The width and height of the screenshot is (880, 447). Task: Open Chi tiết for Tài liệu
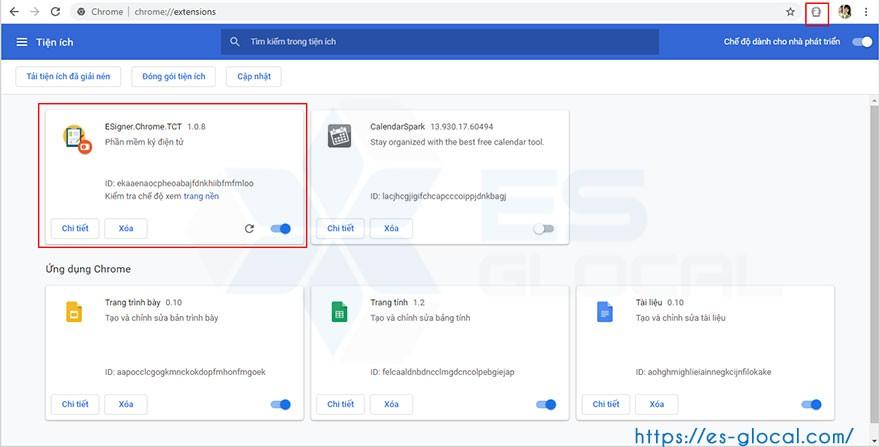(606, 404)
